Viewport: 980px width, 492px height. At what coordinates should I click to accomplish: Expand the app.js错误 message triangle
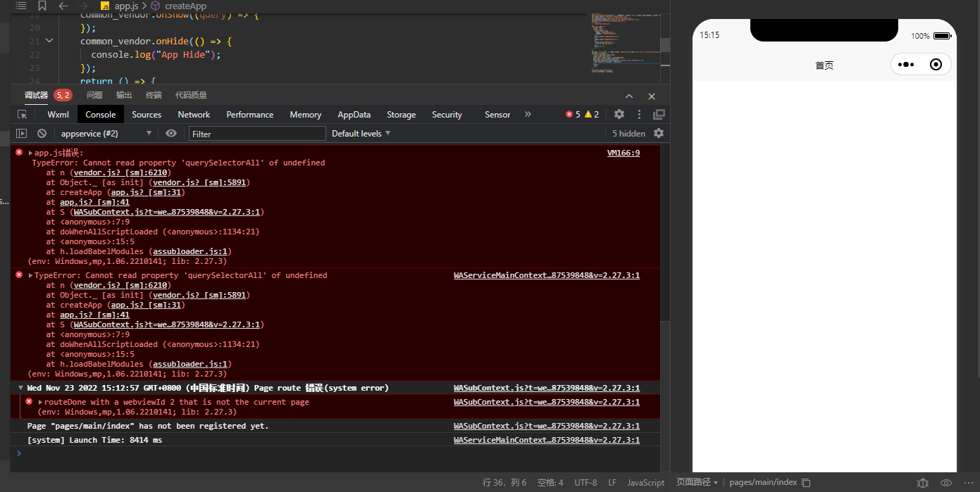[30, 153]
